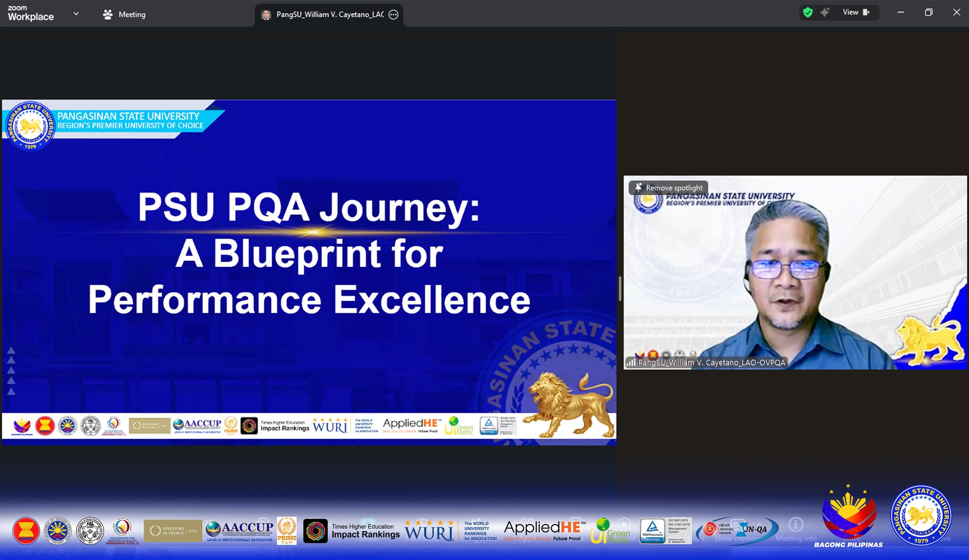Click the Zoom Workplace logo
The image size is (969, 560).
(x=30, y=13)
